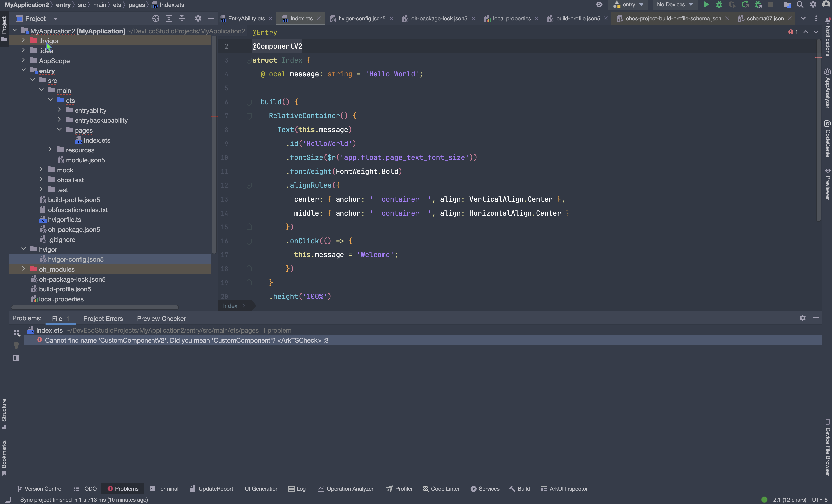Open the AppAnalyzer side panel

click(827, 88)
